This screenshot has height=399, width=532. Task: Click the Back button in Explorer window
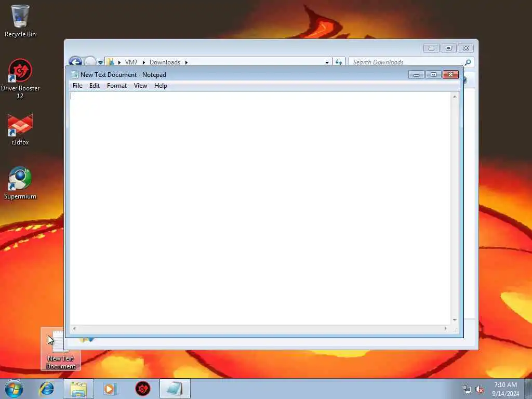click(75, 61)
